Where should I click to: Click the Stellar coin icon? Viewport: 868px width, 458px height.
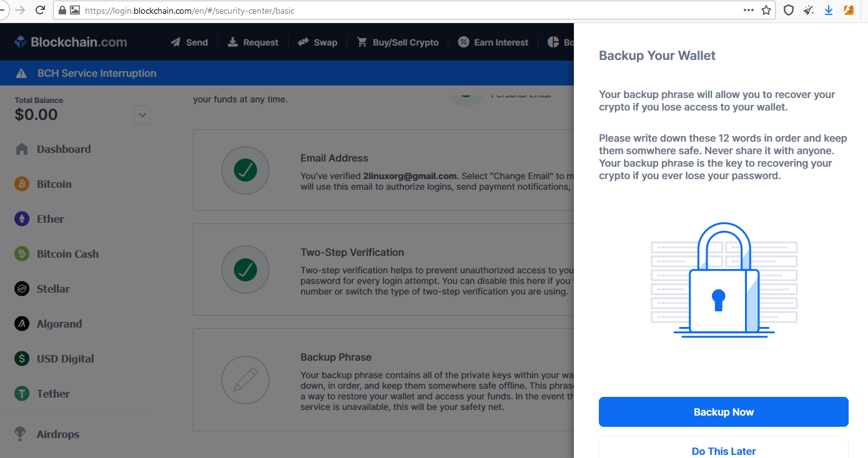pos(22,289)
